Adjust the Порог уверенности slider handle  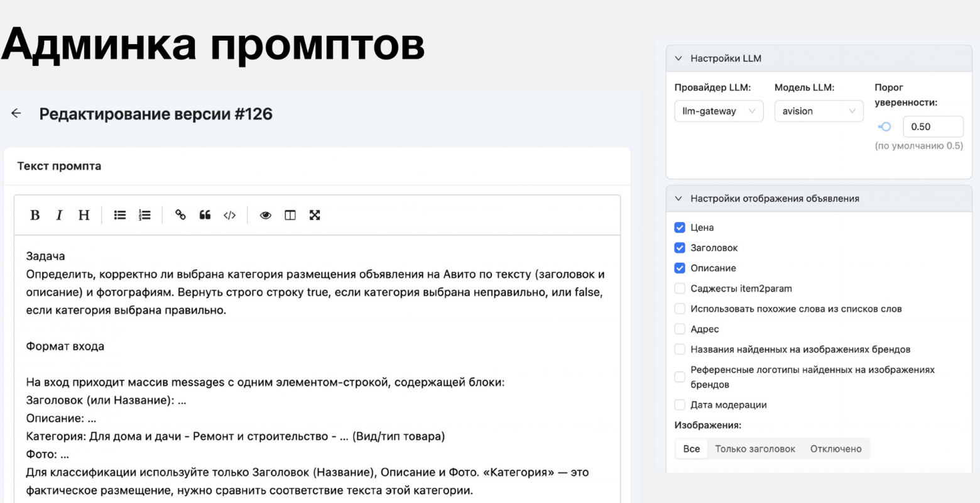(886, 126)
